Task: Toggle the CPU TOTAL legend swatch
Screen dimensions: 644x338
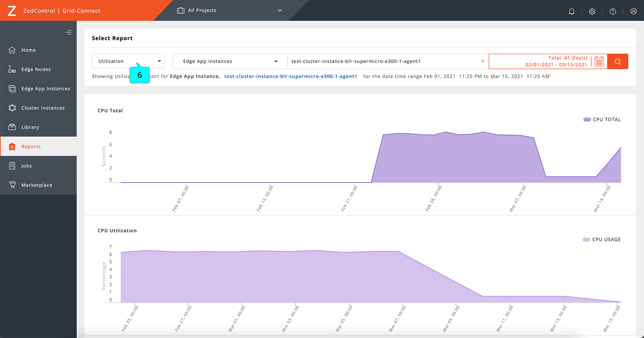Action: pyautogui.click(x=587, y=120)
